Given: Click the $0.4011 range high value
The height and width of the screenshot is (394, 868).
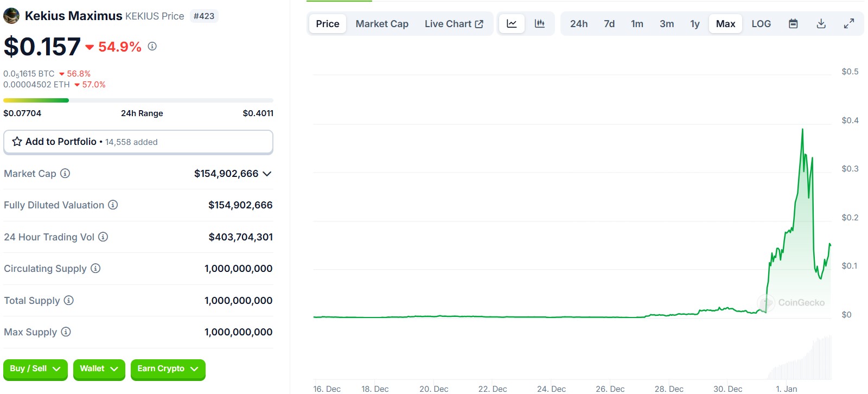Looking at the screenshot, I should click(x=258, y=113).
